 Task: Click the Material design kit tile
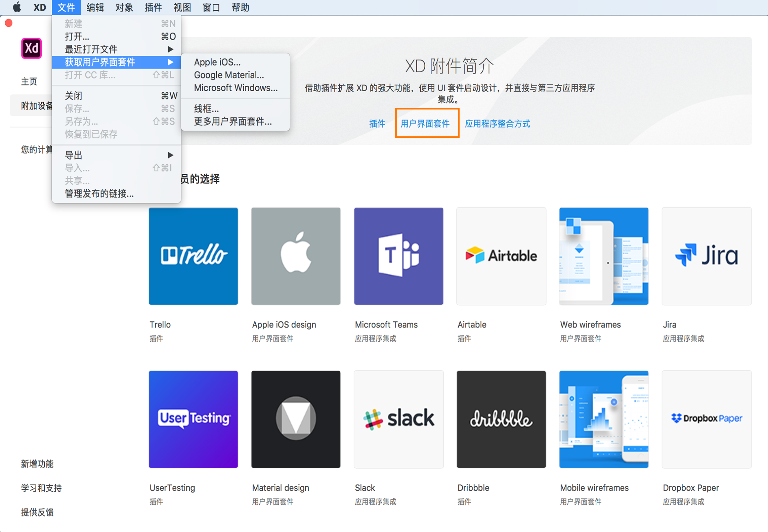(296, 419)
